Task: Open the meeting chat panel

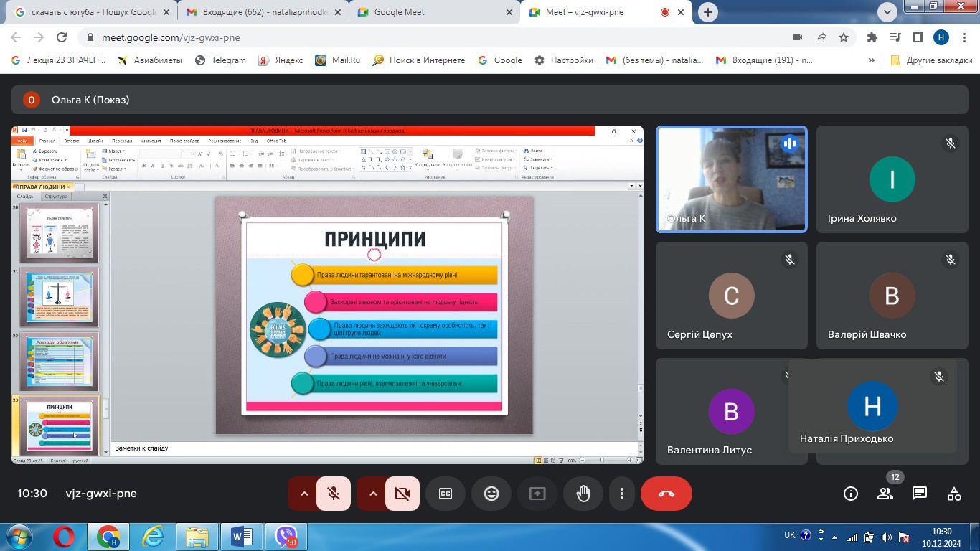Action: pyautogui.click(x=920, y=494)
